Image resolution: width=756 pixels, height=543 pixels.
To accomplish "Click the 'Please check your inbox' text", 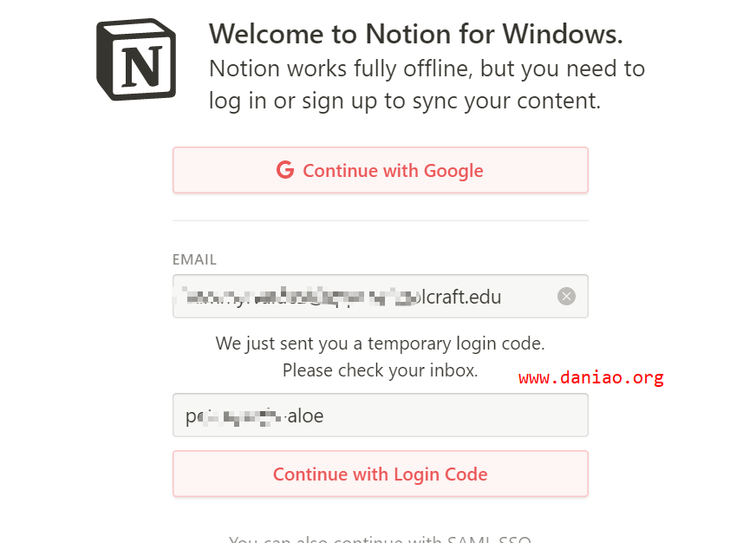I will pos(381,370).
